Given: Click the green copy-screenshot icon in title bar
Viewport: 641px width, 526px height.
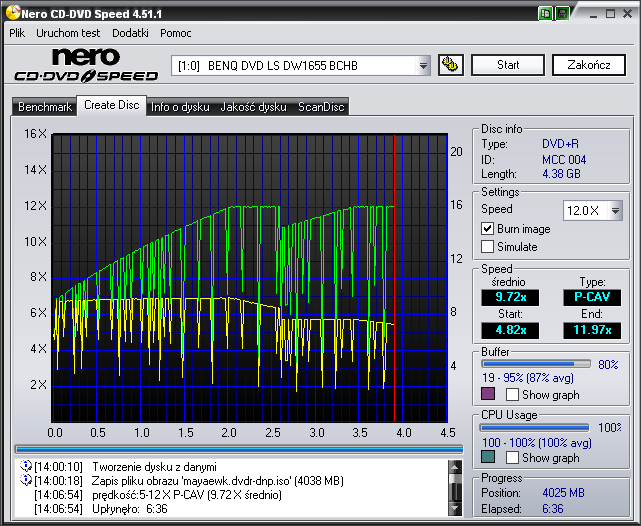Looking at the screenshot, I should [545, 13].
